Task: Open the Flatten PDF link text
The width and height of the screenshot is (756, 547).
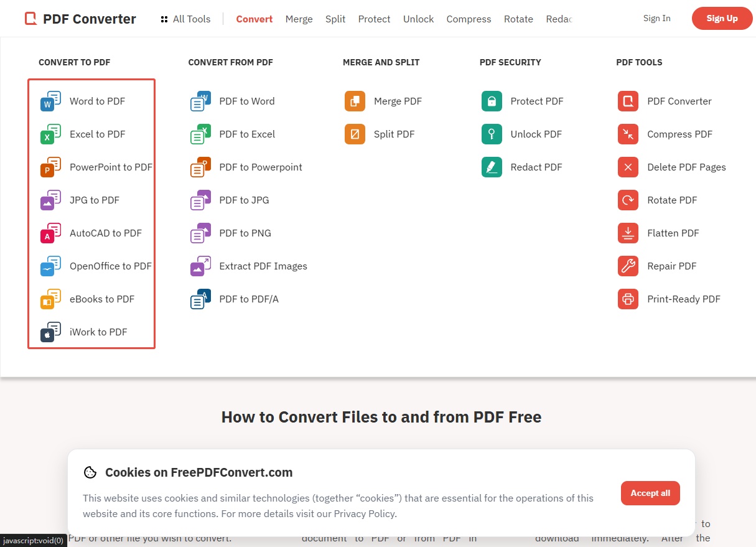Action: pos(673,233)
